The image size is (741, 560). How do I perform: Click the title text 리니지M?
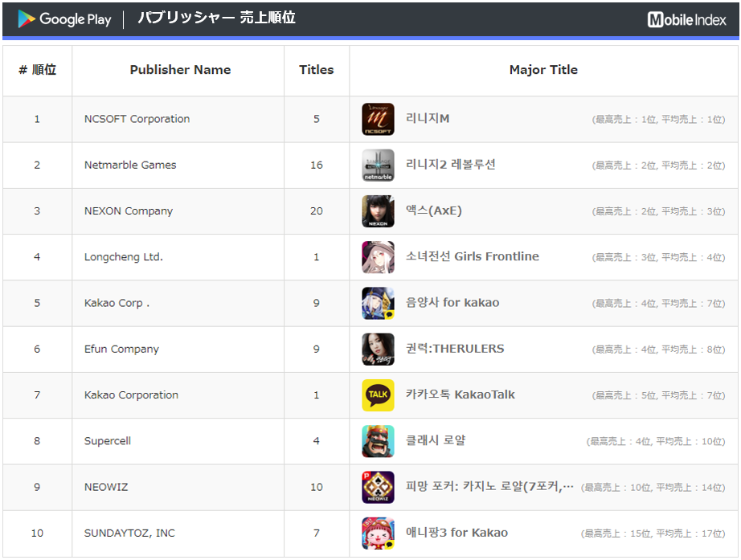click(428, 119)
